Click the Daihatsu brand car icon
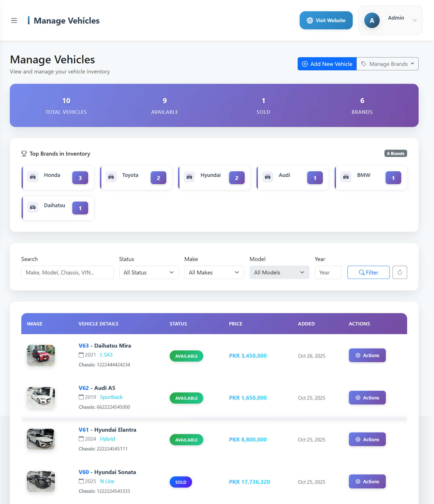The image size is (434, 504). (33, 207)
